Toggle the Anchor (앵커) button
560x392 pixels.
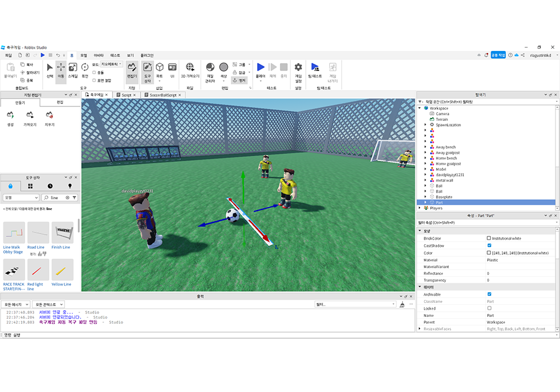[x=239, y=80]
